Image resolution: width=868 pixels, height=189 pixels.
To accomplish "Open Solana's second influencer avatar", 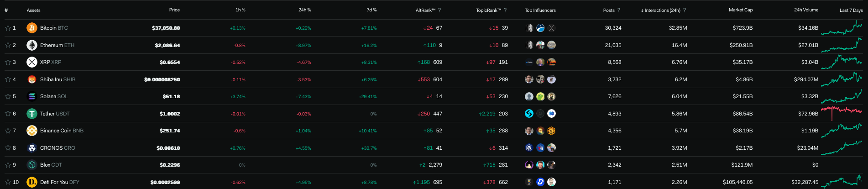I will tap(540, 96).
